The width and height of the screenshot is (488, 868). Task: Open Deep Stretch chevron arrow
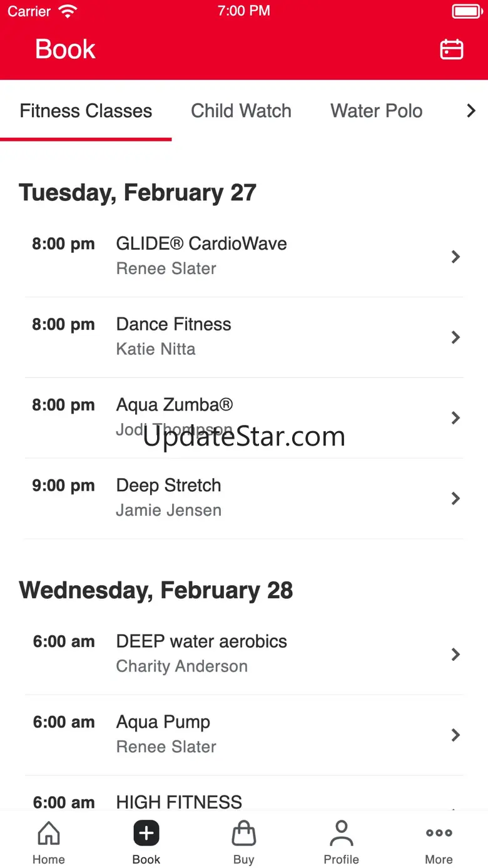point(455,498)
